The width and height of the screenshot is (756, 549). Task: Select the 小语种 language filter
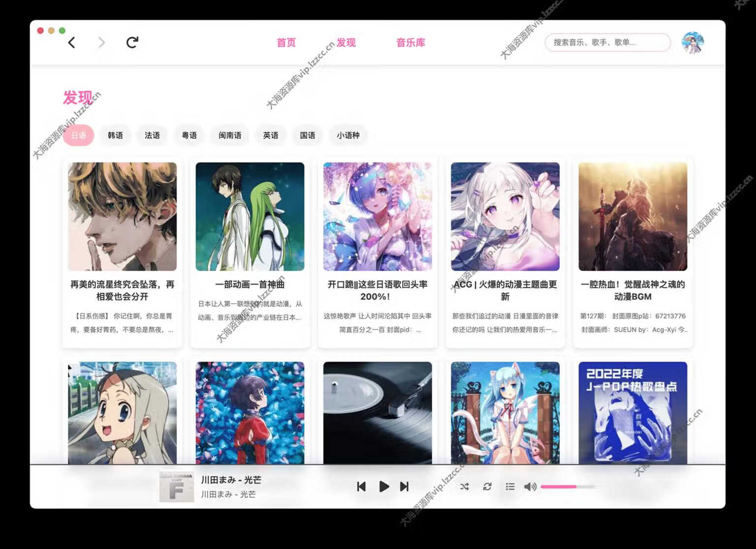click(348, 135)
